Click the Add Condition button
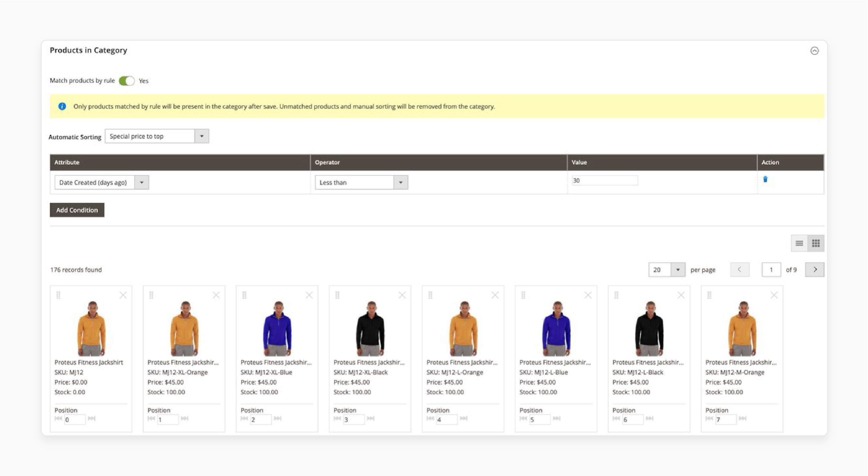The image size is (868, 476). coord(77,210)
